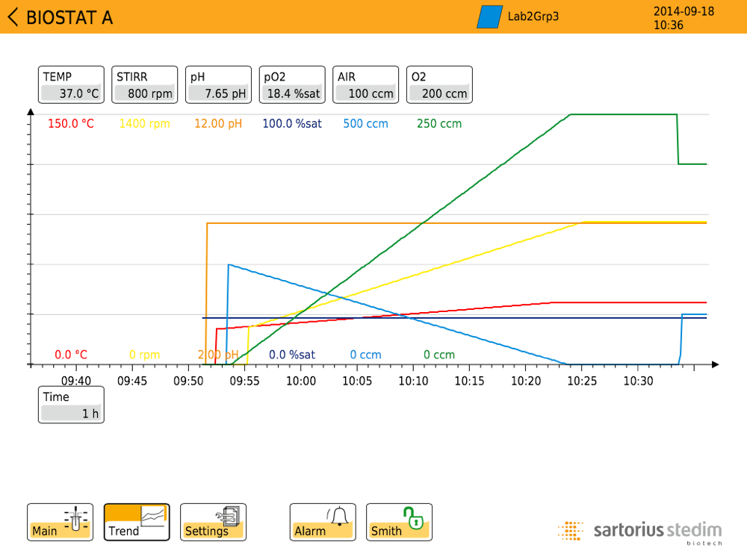The width and height of the screenshot is (747, 560).
Task: Select the STIRR 800 rpm channel box
Action: coord(145,85)
